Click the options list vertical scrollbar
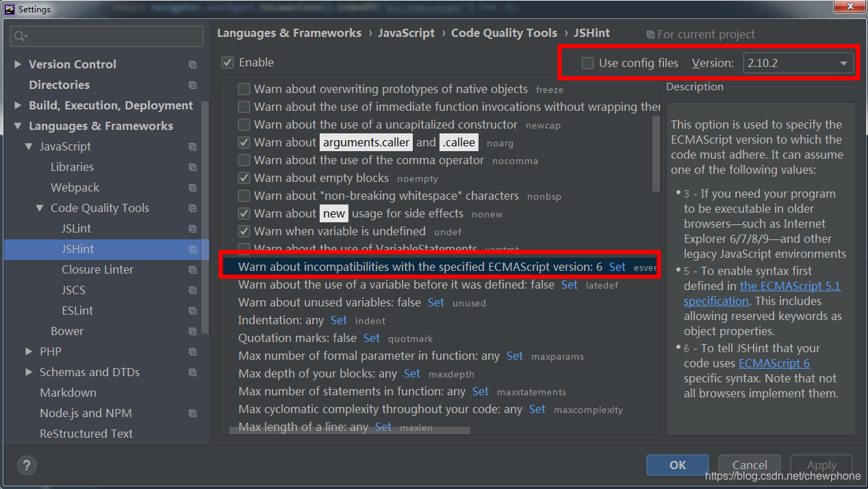 pyautogui.click(x=656, y=154)
